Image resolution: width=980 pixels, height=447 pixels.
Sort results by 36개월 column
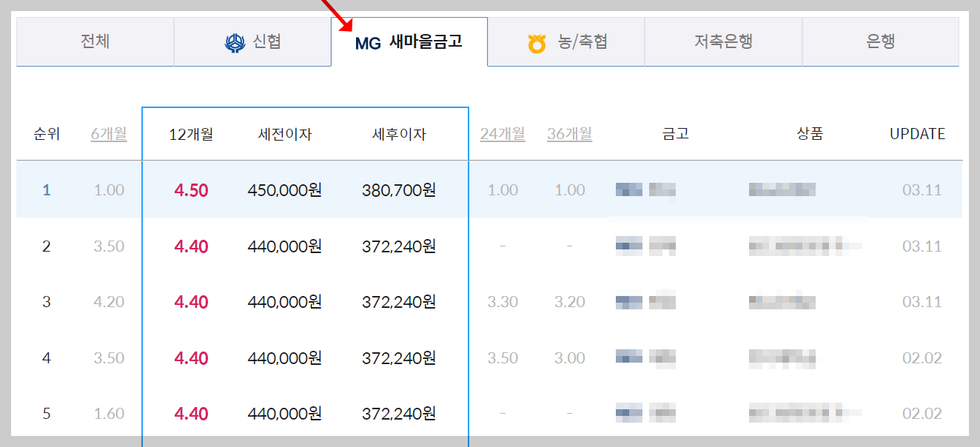coord(568,134)
